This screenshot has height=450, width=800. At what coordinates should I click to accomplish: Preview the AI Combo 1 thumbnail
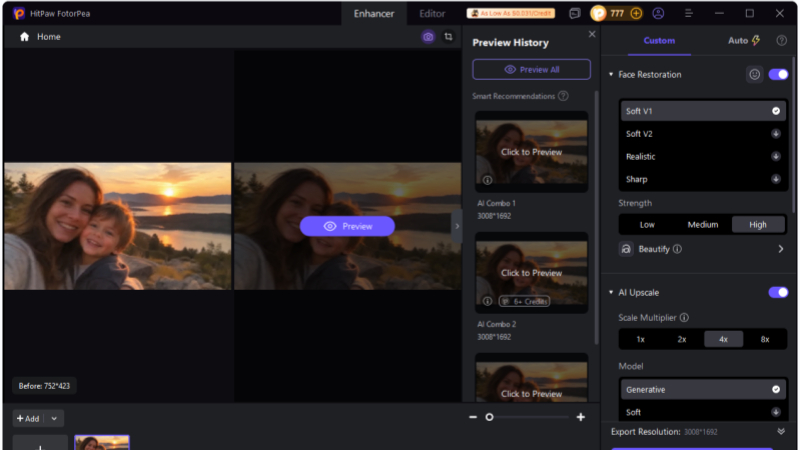[531, 152]
